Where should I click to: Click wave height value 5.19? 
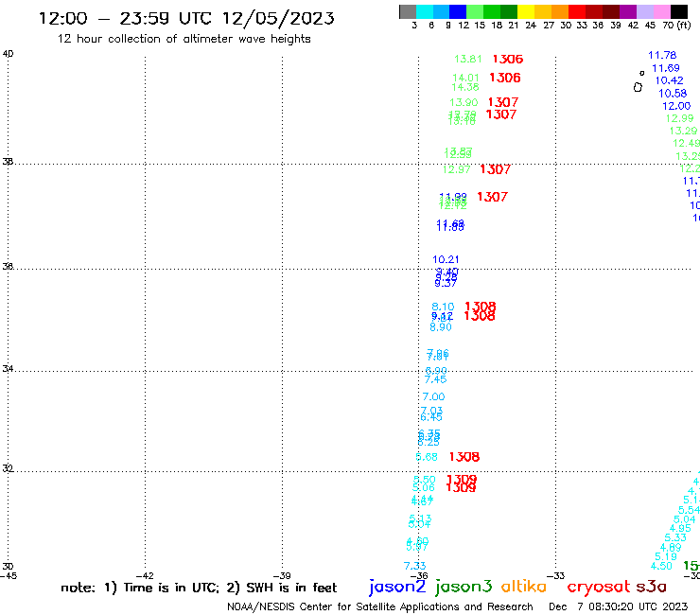coord(666,556)
